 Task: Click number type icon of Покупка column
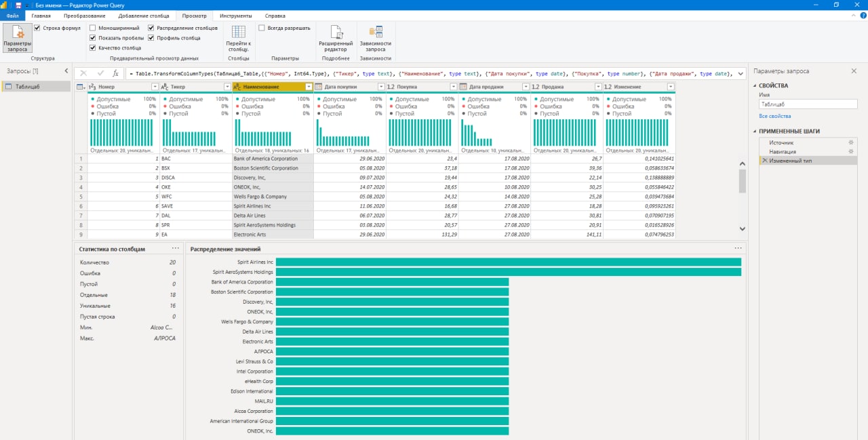[x=391, y=87]
